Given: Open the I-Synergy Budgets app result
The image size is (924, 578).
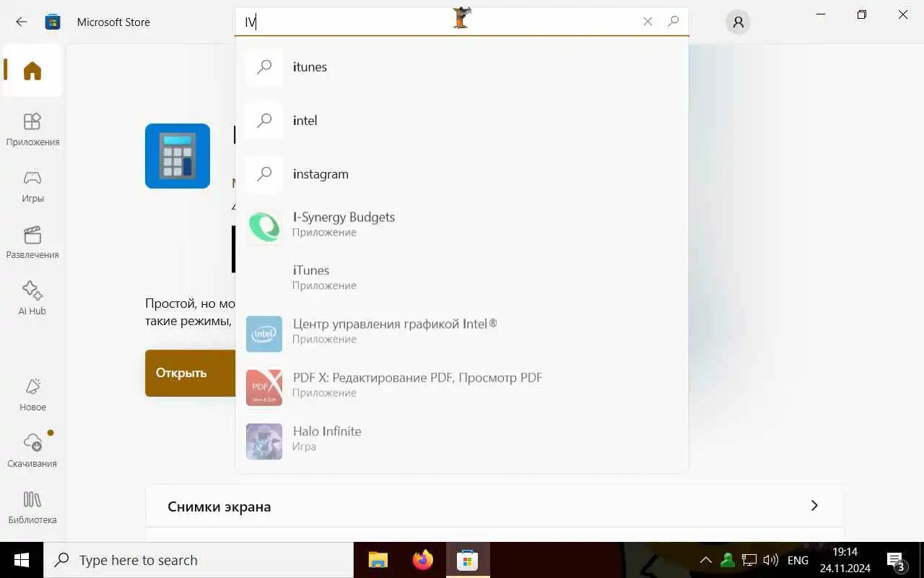Looking at the screenshot, I should pos(462,227).
